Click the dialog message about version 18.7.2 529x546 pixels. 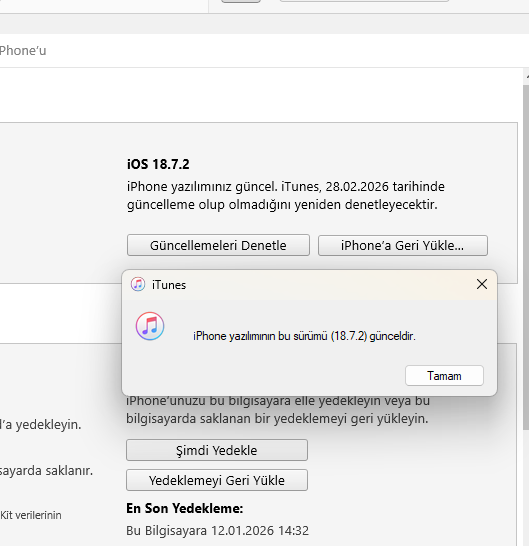point(304,336)
